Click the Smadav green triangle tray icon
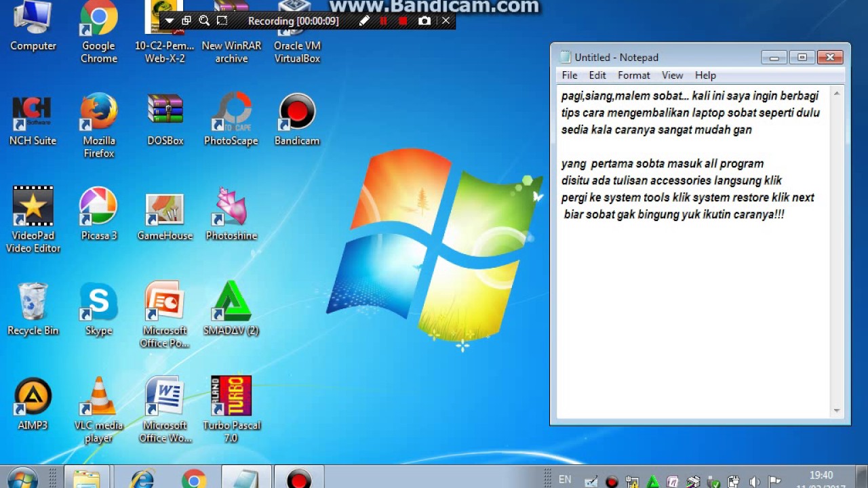This screenshot has height=488, width=868. pos(652,482)
